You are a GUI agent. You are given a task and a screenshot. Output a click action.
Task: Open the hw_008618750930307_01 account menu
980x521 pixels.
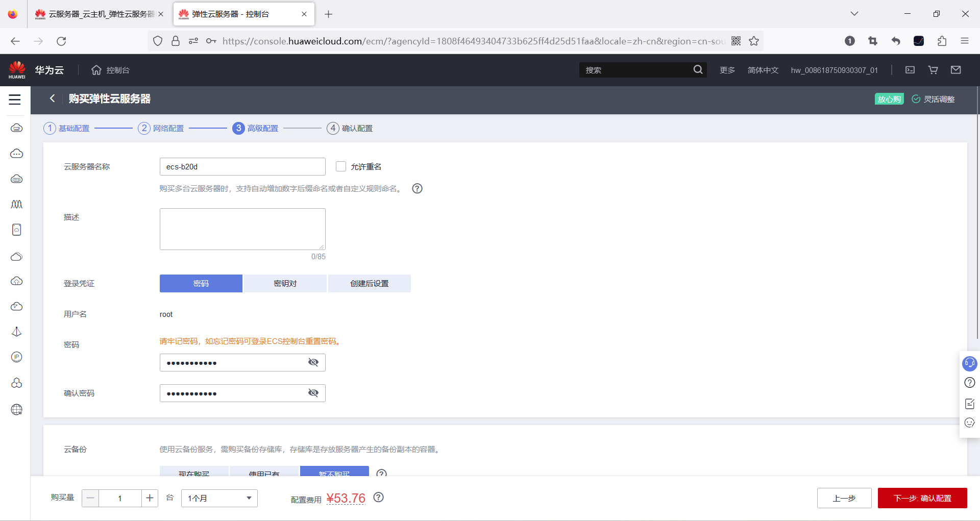pos(835,70)
